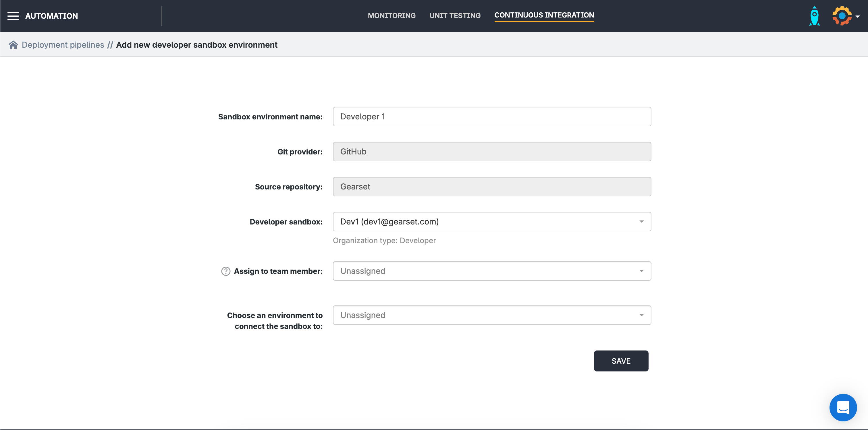The height and width of the screenshot is (430, 868).
Task: Open the hamburger navigation menu
Action: 13,16
